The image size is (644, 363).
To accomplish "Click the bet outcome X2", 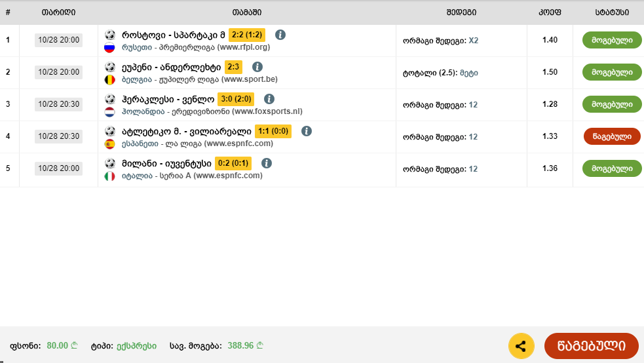I will 474,41.
